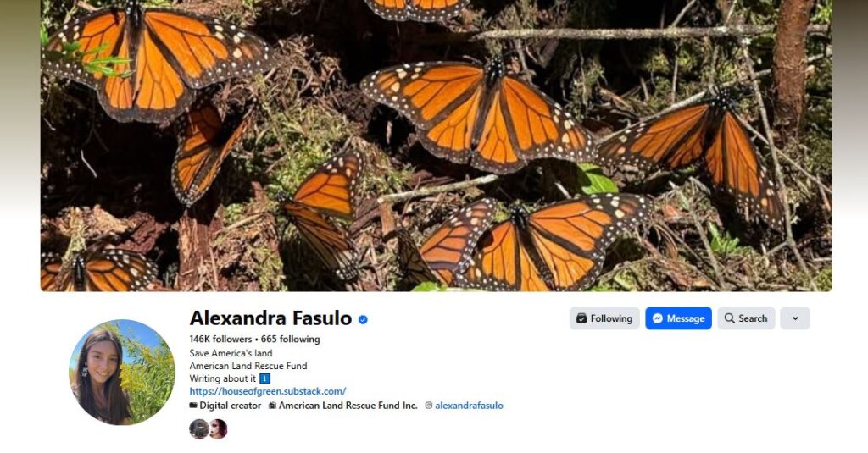Image resolution: width=868 pixels, height=453 pixels.
Task: Open the houseofgreen.substack.com link
Action: pos(267,391)
